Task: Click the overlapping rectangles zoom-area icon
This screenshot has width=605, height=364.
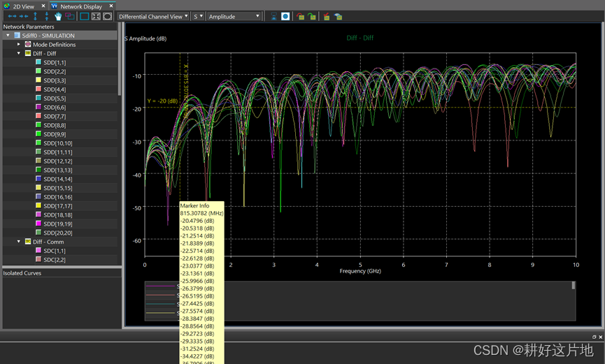Action: [70, 16]
